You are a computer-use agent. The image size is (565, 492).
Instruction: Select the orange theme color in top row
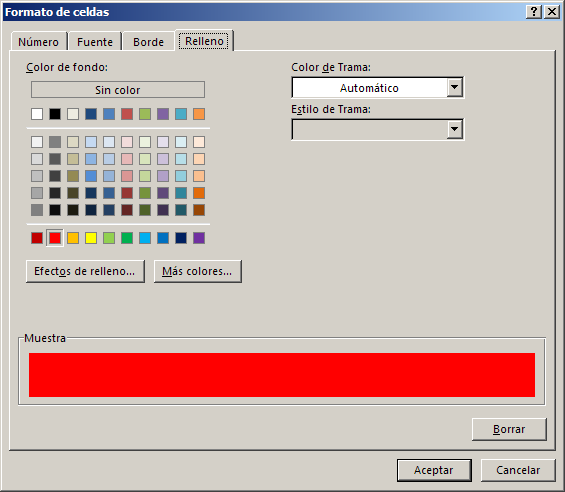click(x=199, y=114)
